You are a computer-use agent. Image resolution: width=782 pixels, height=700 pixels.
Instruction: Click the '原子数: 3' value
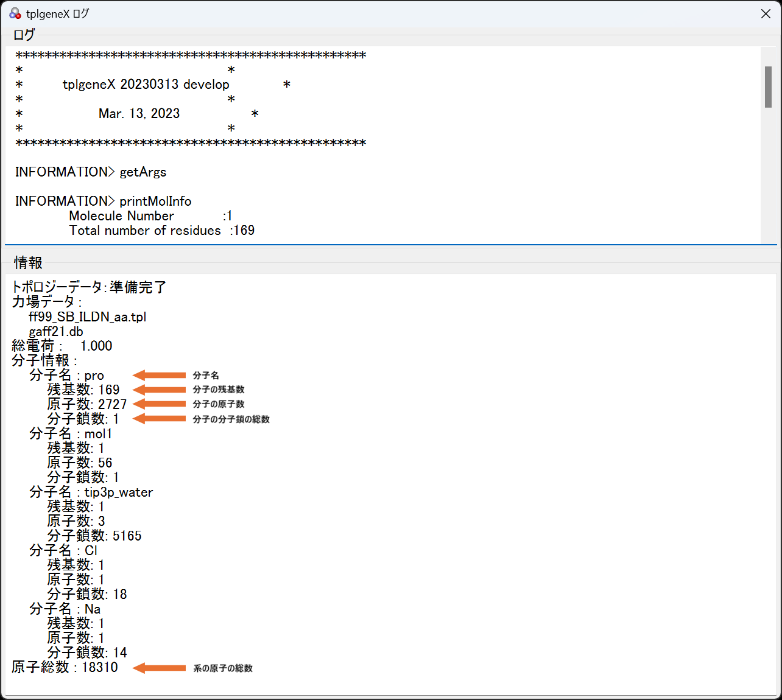click(76, 521)
